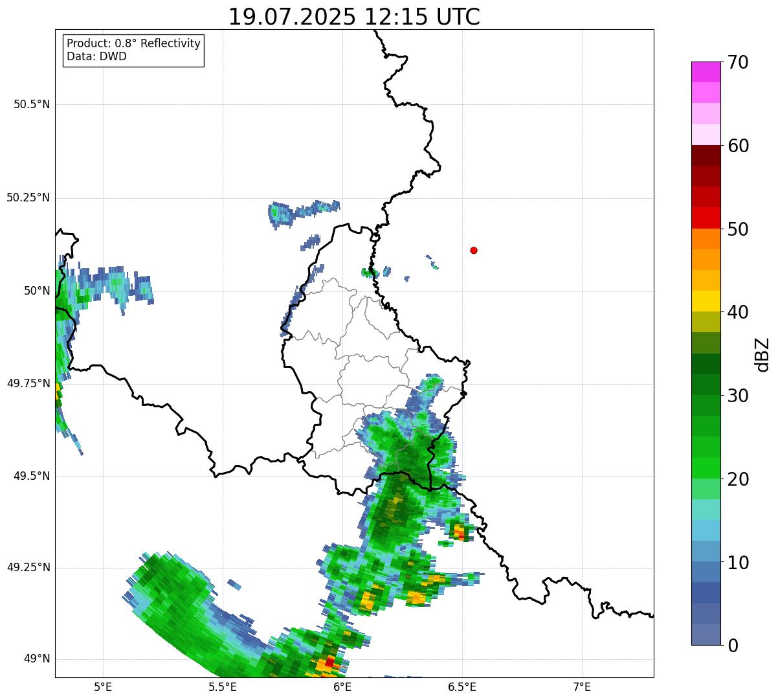
Task: Click the 50.5°N latitude label
Action: [31, 104]
